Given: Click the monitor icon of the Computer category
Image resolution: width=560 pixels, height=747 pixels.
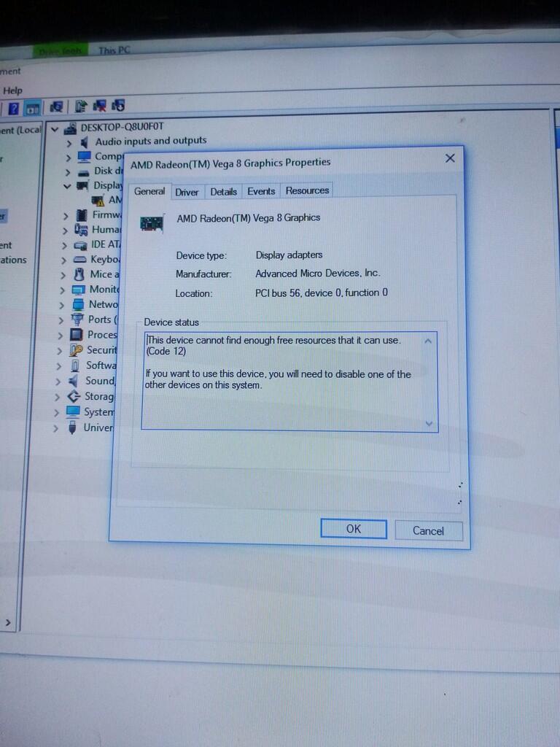Looking at the screenshot, I should 84,157.
